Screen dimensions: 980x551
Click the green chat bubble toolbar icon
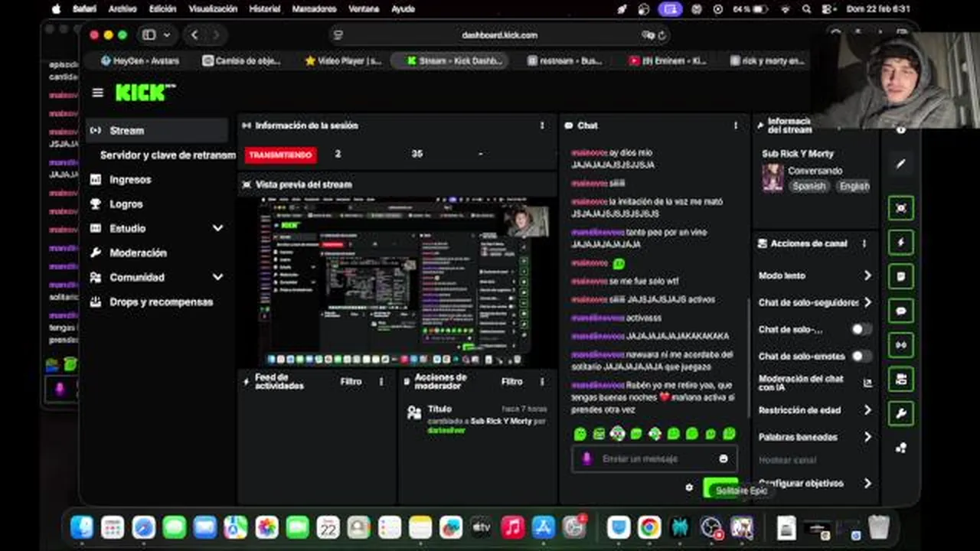[x=901, y=311]
